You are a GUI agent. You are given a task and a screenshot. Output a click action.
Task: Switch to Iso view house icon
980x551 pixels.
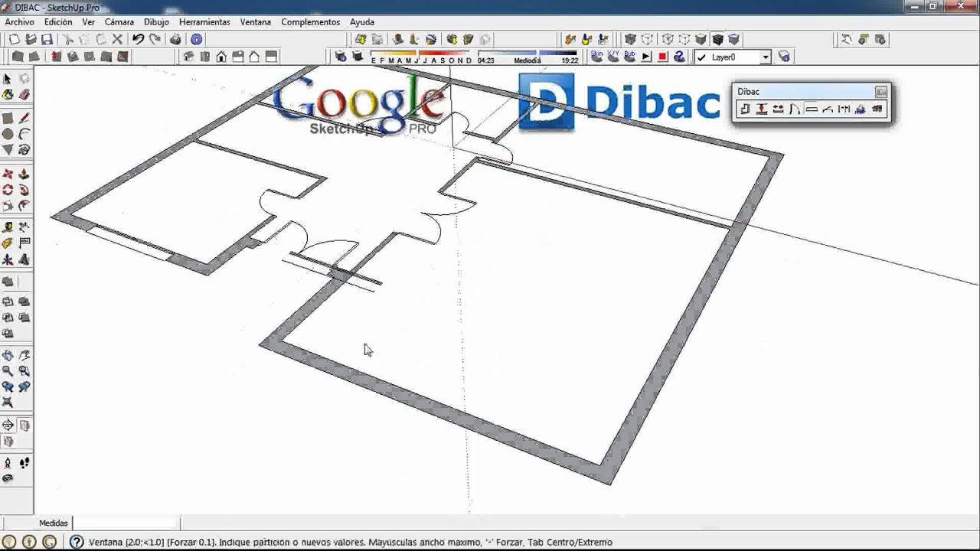pyautogui.click(x=188, y=57)
